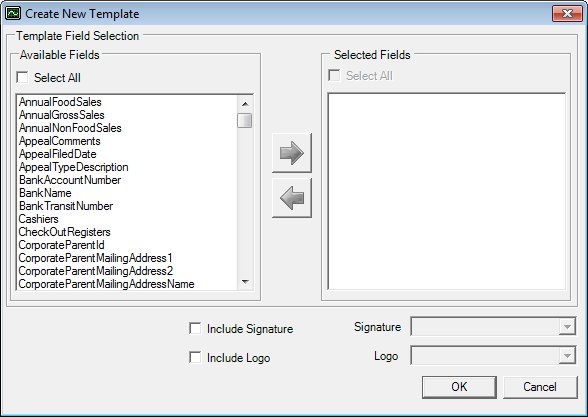The image size is (588, 417).
Task: Enable the Include Logo checkbox
Action: 195,357
